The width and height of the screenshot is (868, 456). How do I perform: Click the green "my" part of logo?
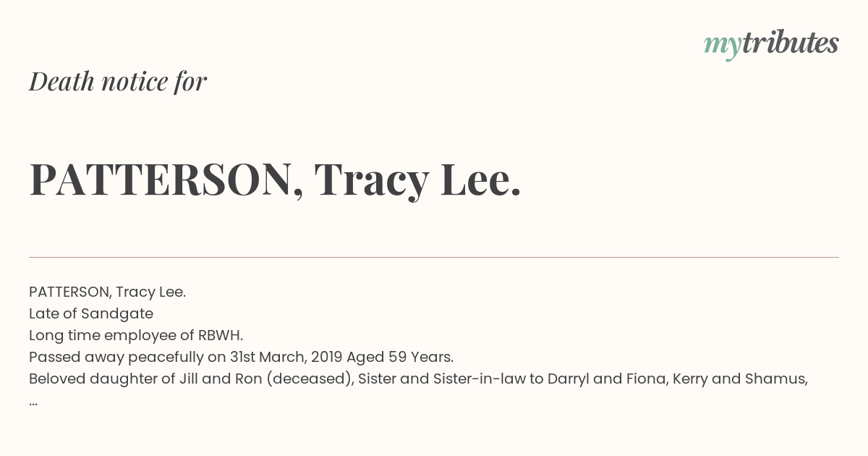tap(722, 46)
